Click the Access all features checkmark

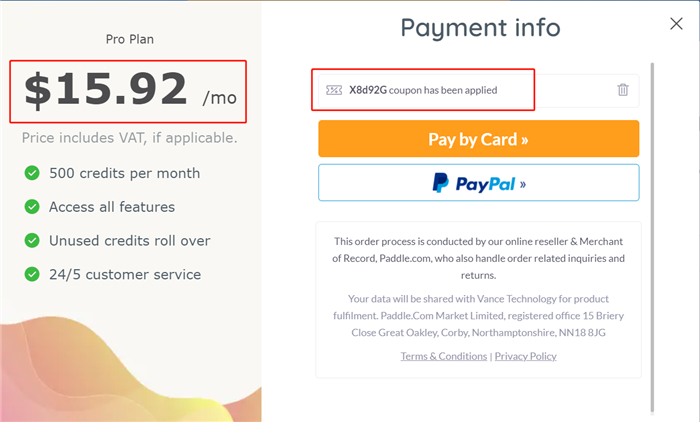pyautogui.click(x=32, y=207)
